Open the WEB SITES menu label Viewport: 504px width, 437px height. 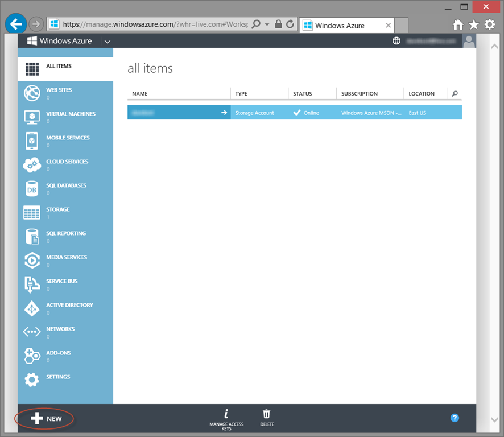tap(59, 90)
